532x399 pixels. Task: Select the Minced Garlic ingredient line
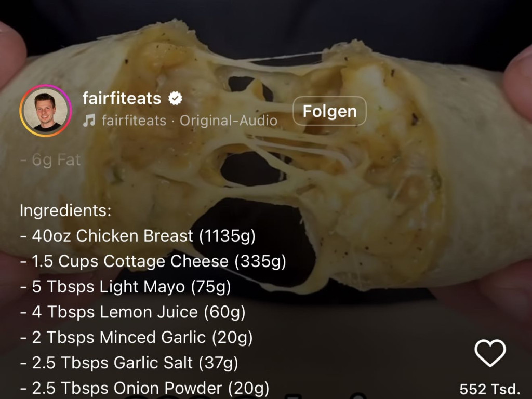(137, 338)
